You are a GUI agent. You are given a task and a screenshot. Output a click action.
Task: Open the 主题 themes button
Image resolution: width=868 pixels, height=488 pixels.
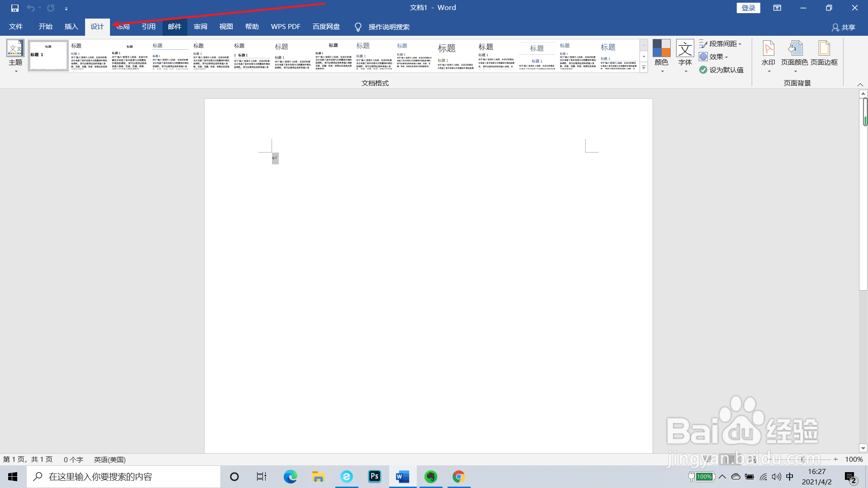[15, 56]
